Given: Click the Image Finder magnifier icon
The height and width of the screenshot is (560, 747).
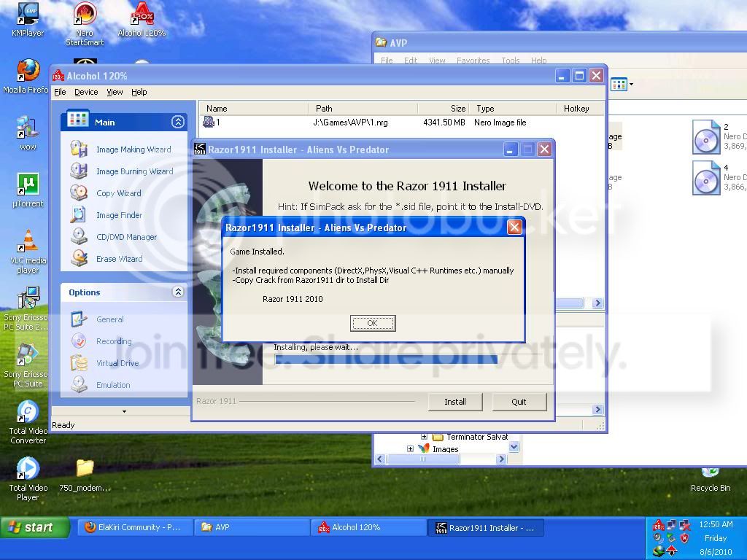Looking at the screenshot, I should pos(79,215).
